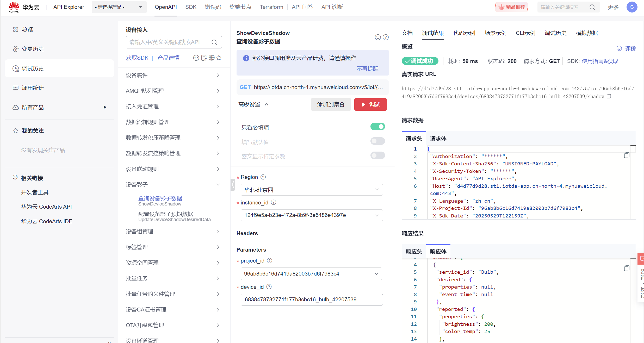Viewport: 644px width, 343px height.
Task: Collapse the middle panel with side handle
Action: coord(233,185)
